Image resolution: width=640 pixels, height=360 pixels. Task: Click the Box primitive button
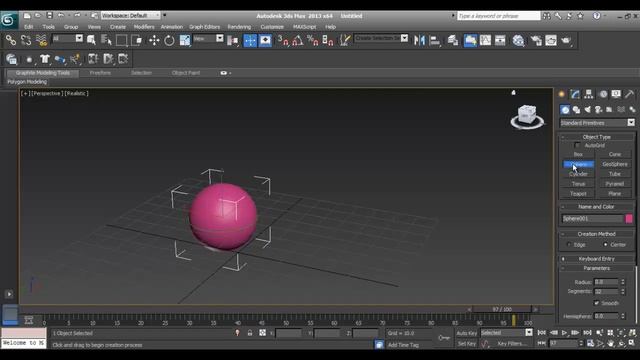[578, 154]
